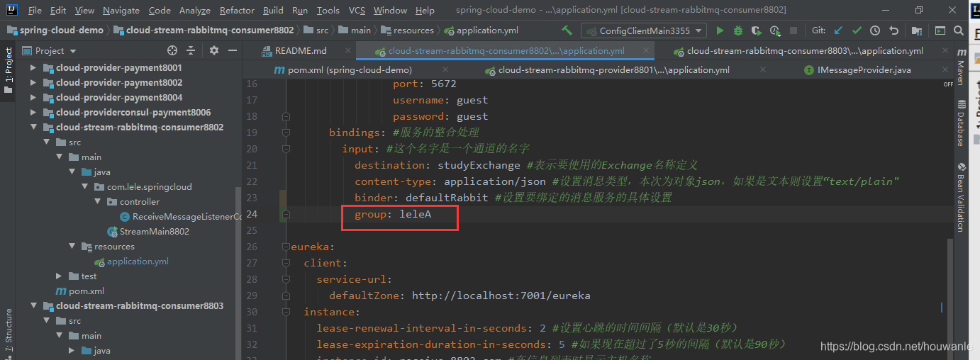Image resolution: width=980 pixels, height=360 pixels.
Task: Fold the bindings block at line 19
Action: pyautogui.click(x=286, y=133)
